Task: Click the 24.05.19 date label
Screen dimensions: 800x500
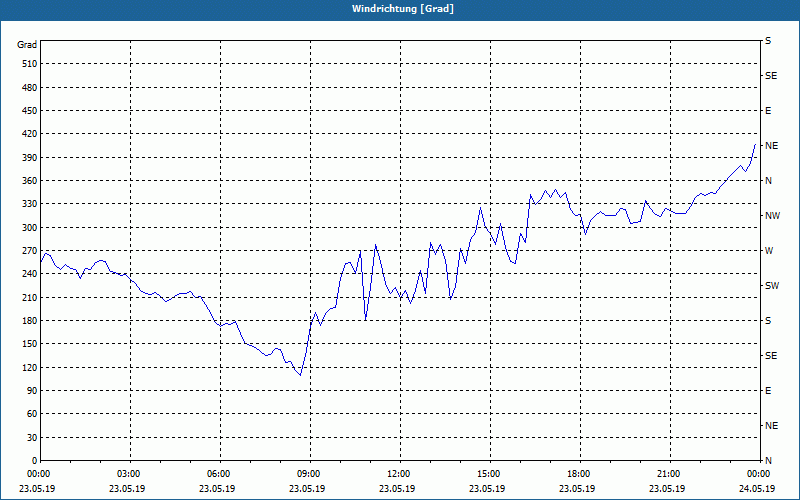Action: tap(757, 488)
